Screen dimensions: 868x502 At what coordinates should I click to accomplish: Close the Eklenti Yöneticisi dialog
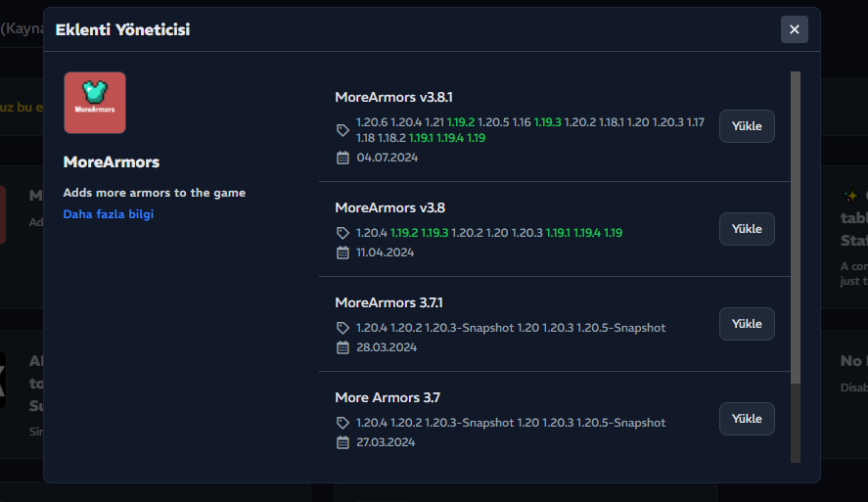pyautogui.click(x=794, y=29)
